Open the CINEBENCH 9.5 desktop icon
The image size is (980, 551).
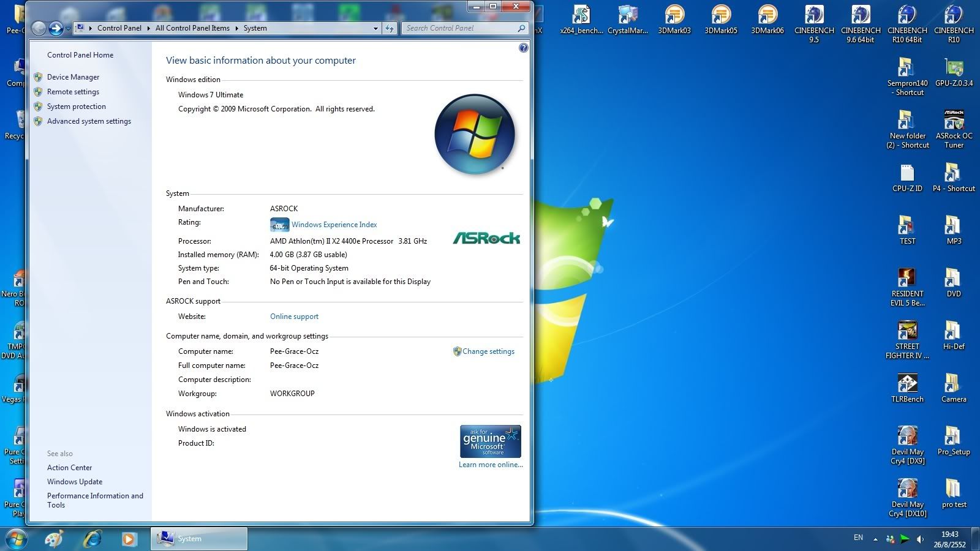[x=814, y=24]
